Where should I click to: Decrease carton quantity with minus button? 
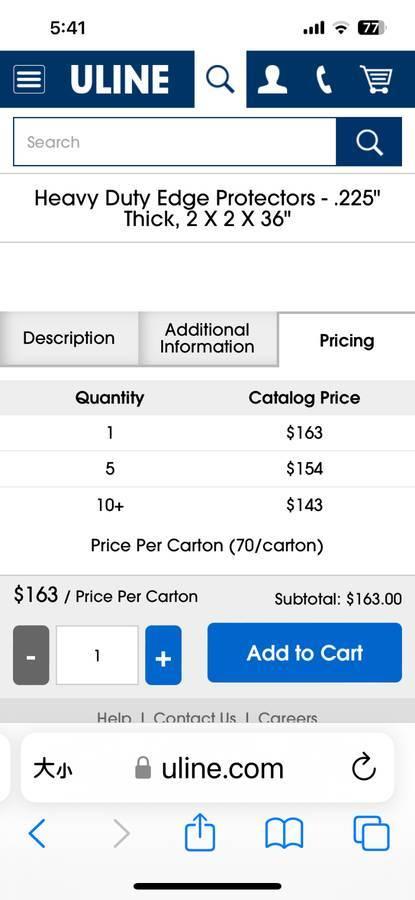pyautogui.click(x=31, y=655)
